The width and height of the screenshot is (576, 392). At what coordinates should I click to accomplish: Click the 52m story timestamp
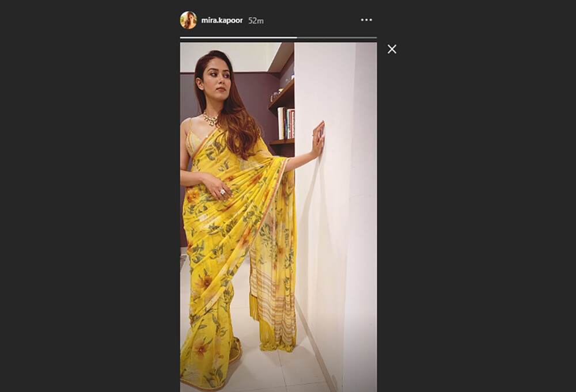coord(256,21)
